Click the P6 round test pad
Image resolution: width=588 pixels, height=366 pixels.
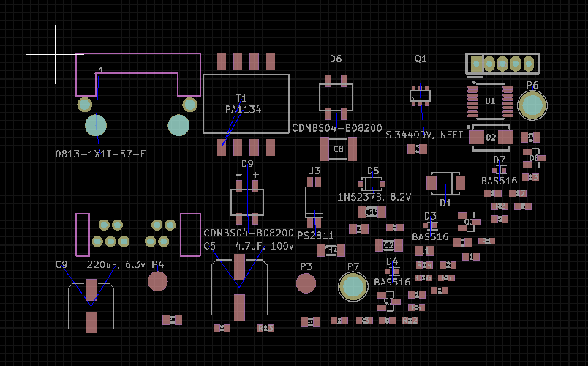click(x=532, y=105)
